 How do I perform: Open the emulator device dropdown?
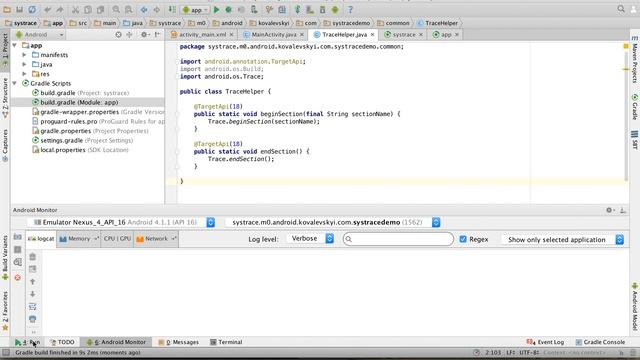click(121, 222)
